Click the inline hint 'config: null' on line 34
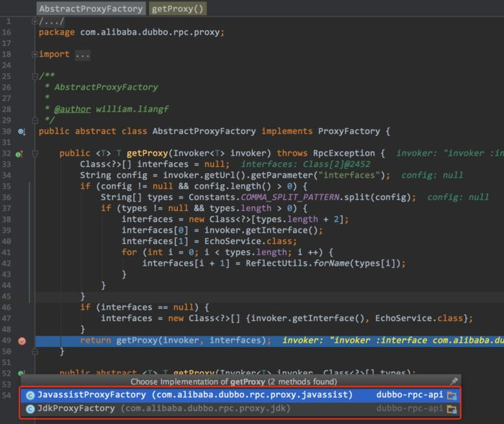 pyautogui.click(x=432, y=176)
